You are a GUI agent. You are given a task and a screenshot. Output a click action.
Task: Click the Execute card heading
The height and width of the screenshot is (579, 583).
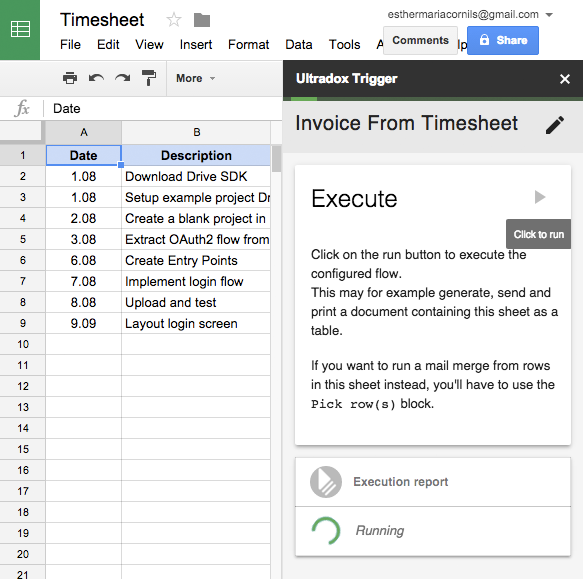pyautogui.click(x=354, y=199)
